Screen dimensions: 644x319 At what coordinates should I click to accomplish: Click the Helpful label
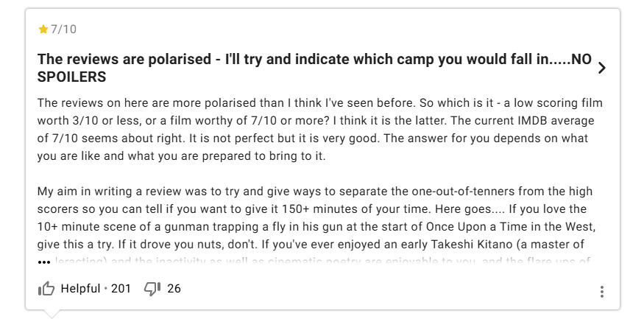[x=80, y=289]
